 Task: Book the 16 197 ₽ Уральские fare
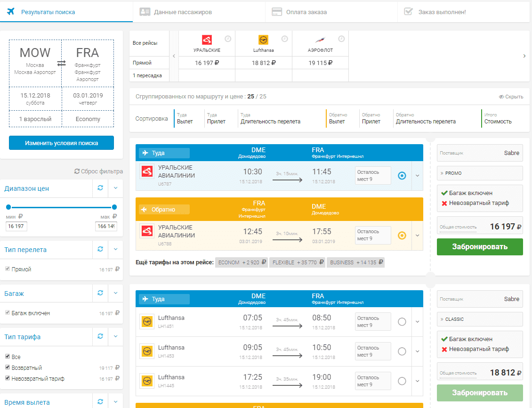pyautogui.click(x=480, y=247)
